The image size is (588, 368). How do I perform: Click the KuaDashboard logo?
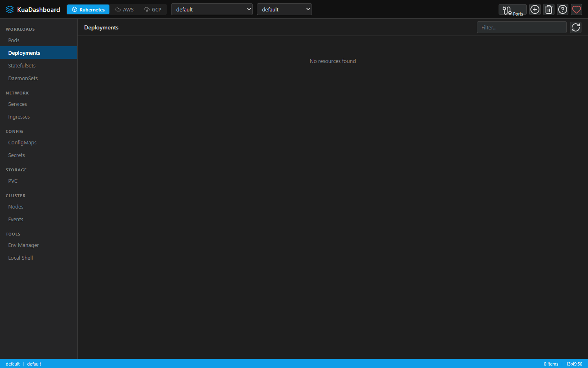33,9
